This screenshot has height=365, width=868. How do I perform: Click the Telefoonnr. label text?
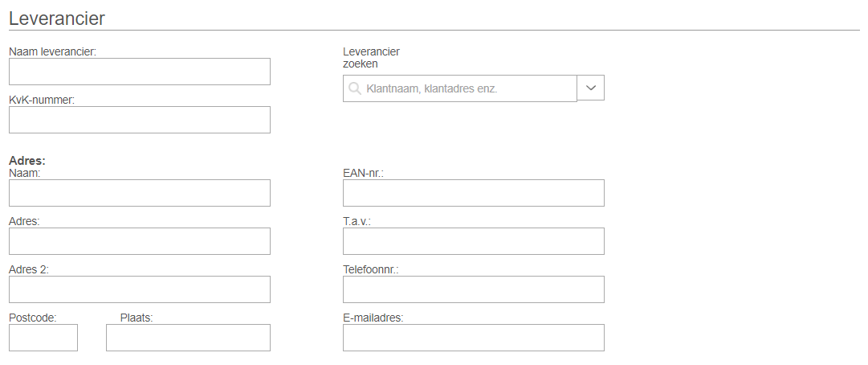(371, 270)
